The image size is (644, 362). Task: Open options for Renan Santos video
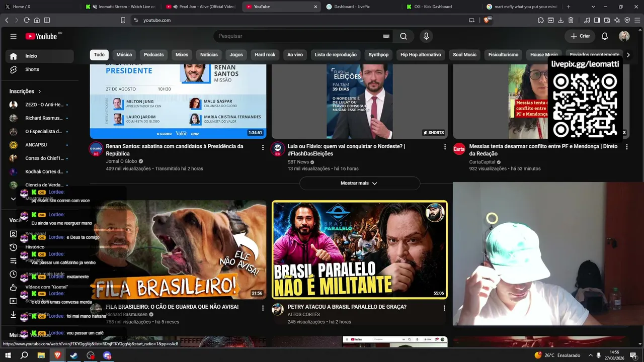click(x=263, y=147)
